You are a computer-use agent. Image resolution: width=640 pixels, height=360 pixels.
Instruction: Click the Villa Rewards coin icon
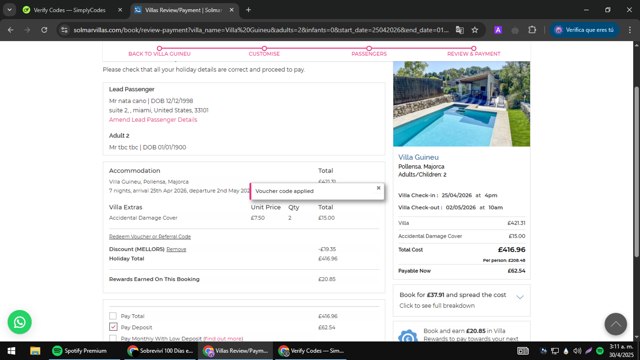click(408, 336)
